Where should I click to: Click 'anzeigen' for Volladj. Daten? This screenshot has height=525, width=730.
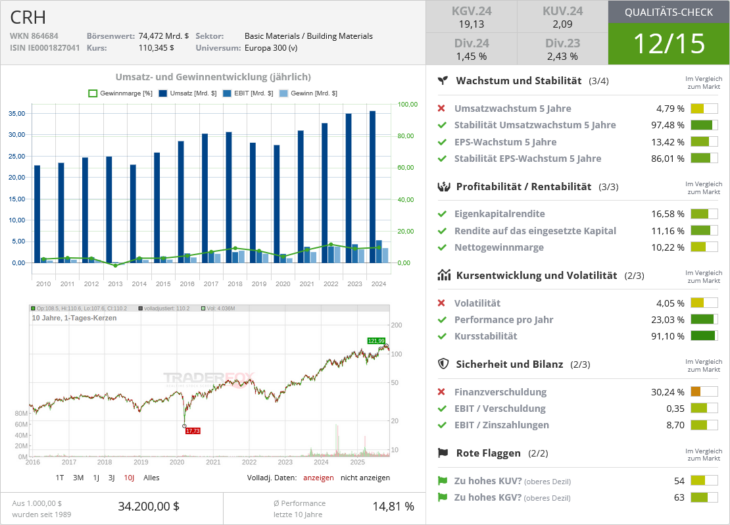click(318, 478)
